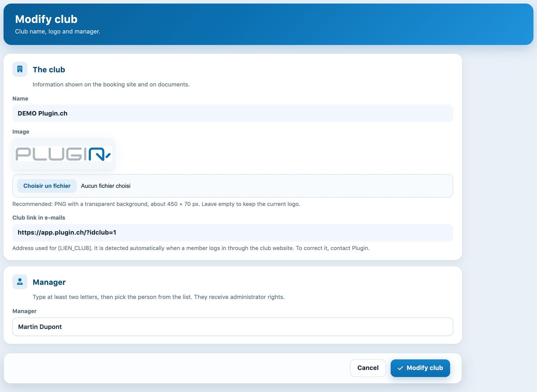This screenshot has height=392, width=537.
Task: Click the Club link in e-mails label
Action: [39, 217]
